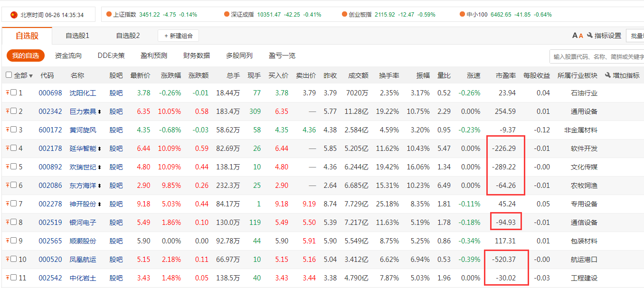The image size is (644, 288).
Task: Click orange dot beside 上证指数
Action: 109,14
